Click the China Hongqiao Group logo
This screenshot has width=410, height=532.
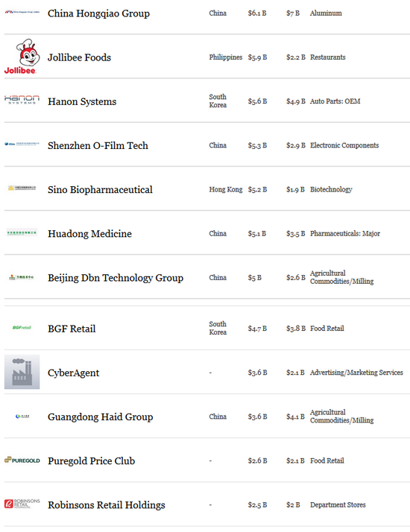pos(22,12)
